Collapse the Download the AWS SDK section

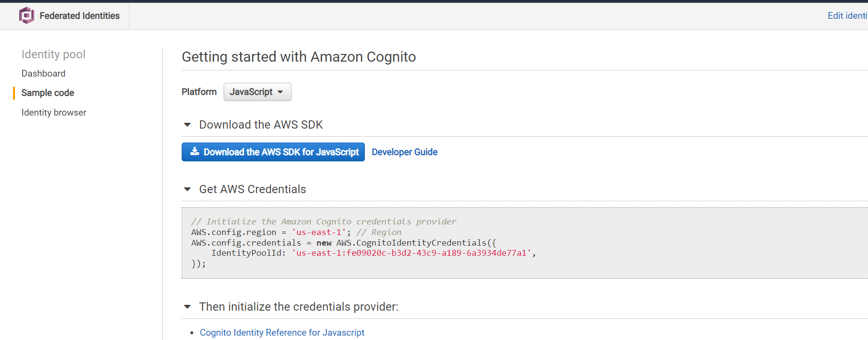coord(187,125)
